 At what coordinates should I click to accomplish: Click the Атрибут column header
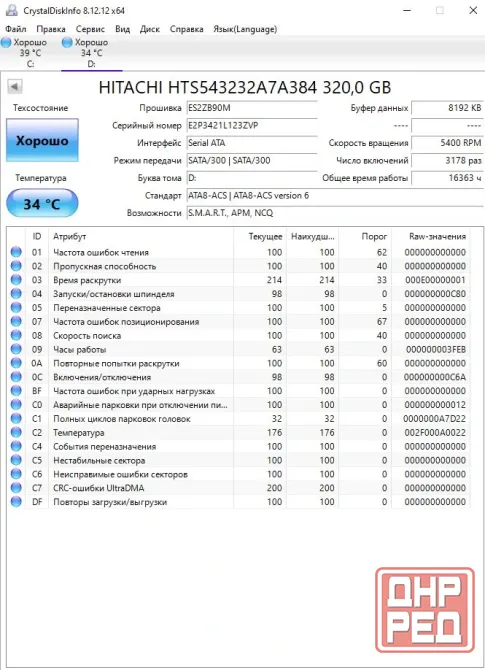click(x=141, y=236)
